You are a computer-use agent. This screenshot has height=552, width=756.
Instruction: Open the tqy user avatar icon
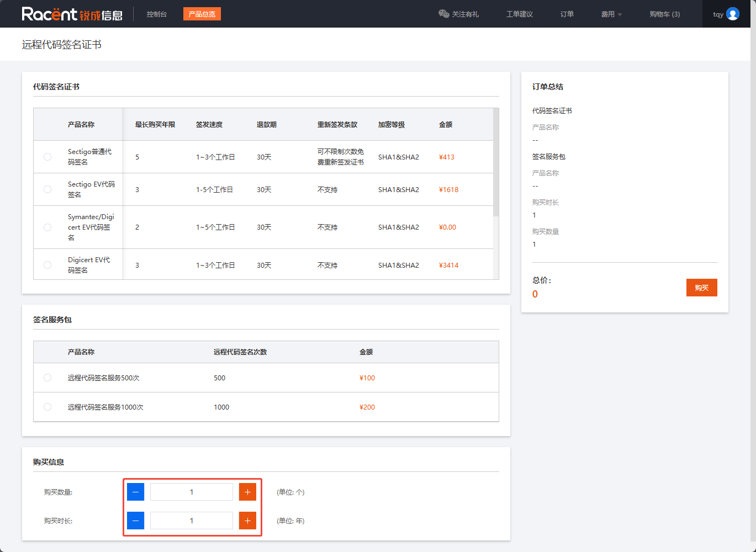pyautogui.click(x=733, y=14)
